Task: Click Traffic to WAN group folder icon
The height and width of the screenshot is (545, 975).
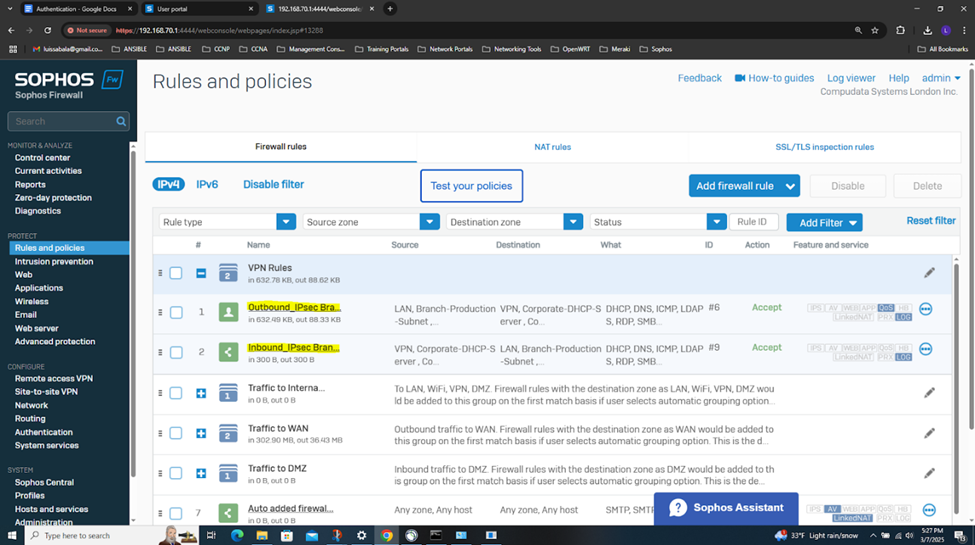Action: (x=228, y=433)
